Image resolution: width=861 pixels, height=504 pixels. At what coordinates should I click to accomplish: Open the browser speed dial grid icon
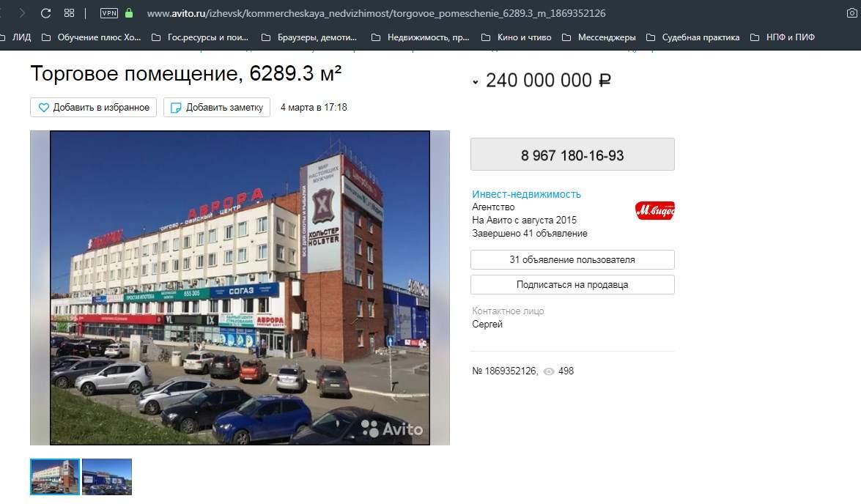point(69,13)
